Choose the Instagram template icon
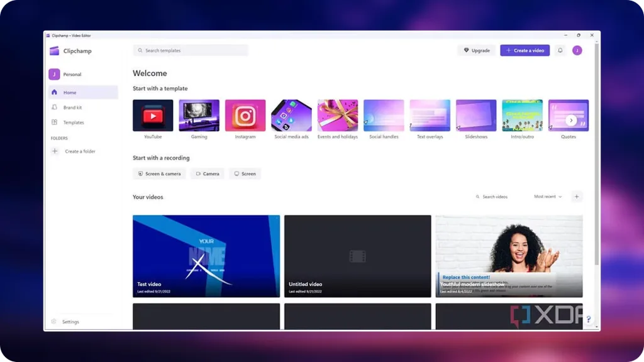 tap(245, 116)
